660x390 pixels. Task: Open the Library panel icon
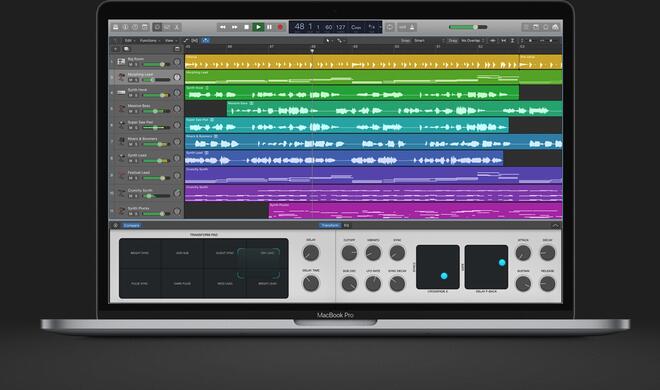tap(116, 27)
